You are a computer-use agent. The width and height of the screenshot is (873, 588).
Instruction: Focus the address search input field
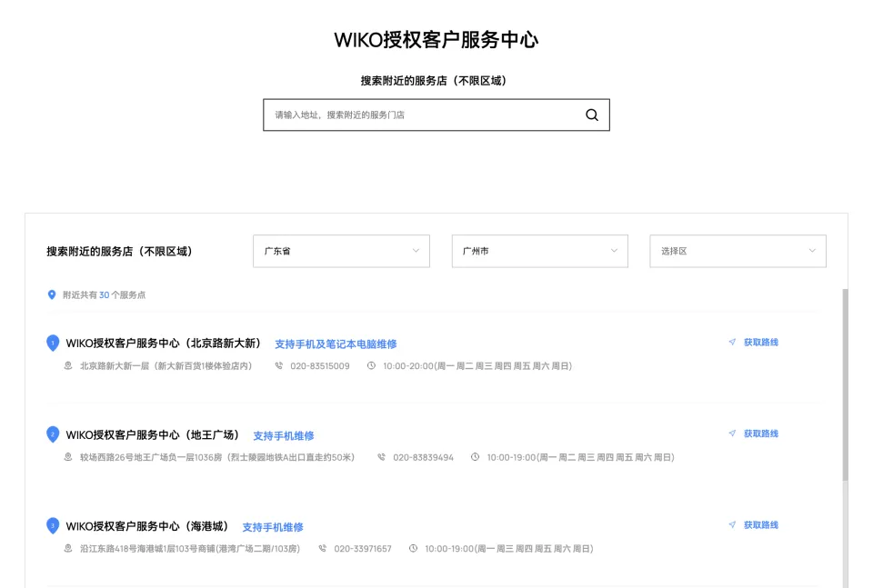pyautogui.click(x=423, y=115)
